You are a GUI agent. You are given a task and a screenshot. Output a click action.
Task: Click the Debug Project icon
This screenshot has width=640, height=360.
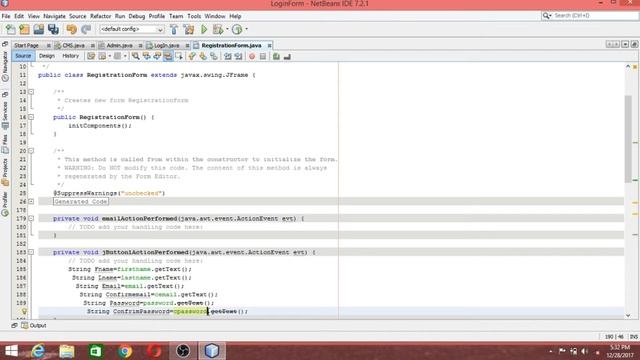coord(218,29)
